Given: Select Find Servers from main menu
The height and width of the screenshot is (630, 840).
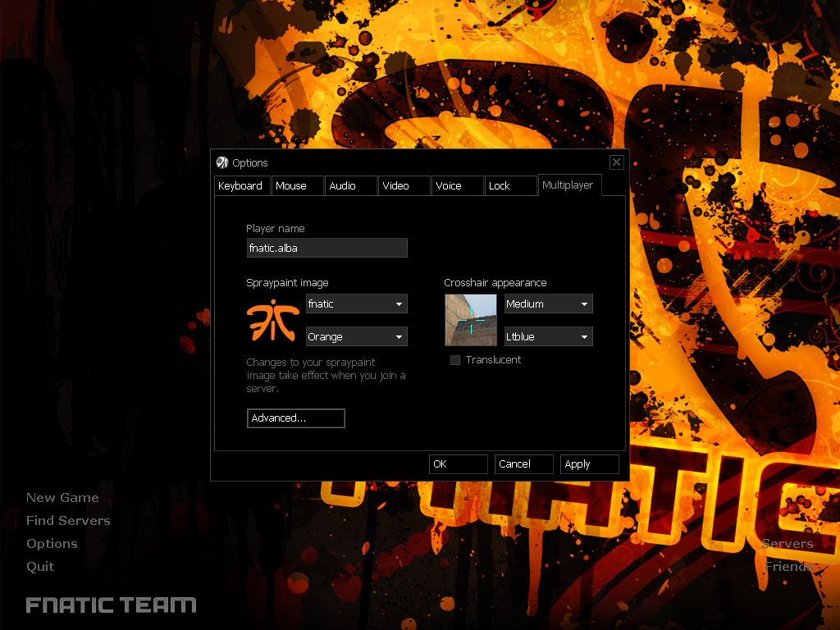Looking at the screenshot, I should point(68,521).
